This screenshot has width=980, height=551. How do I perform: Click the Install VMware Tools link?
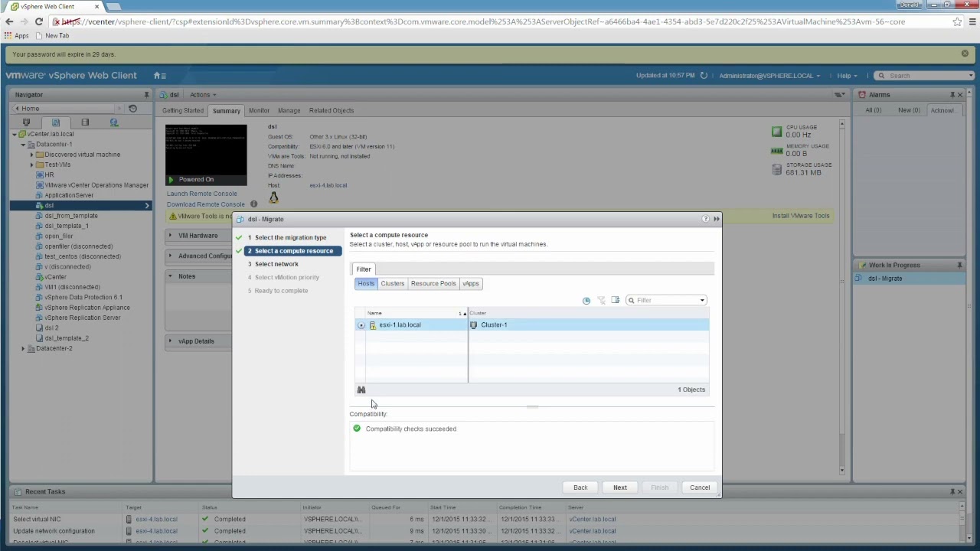coord(801,216)
